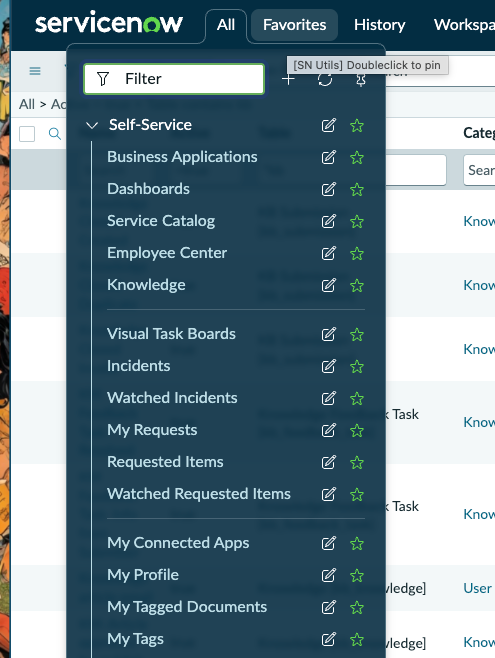Collapse the Self-Service section

(92, 125)
